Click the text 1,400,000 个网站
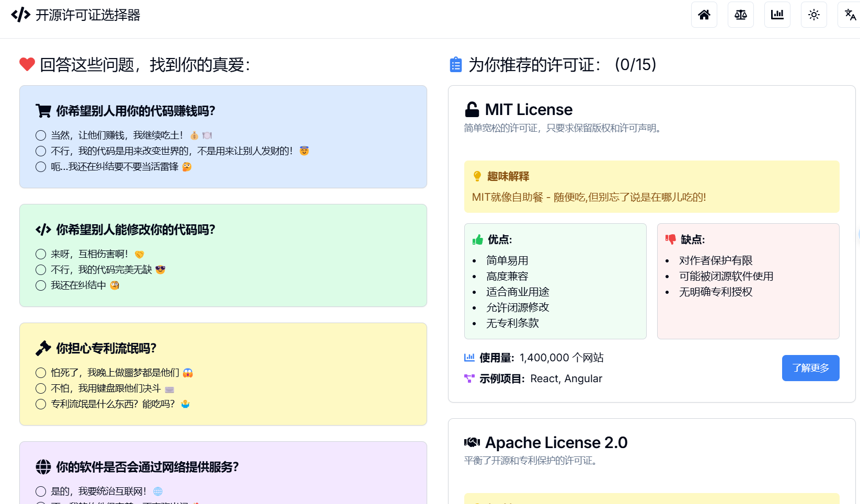 pyautogui.click(x=561, y=358)
